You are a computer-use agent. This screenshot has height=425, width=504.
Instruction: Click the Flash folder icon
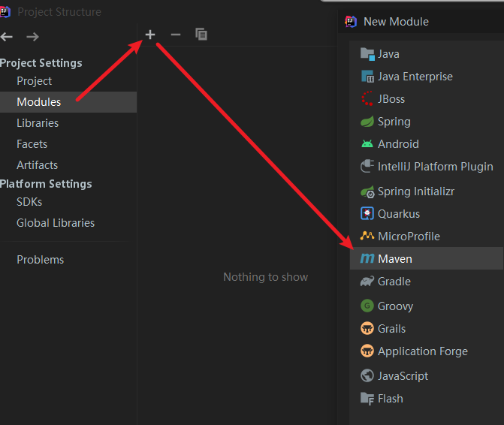(x=367, y=399)
